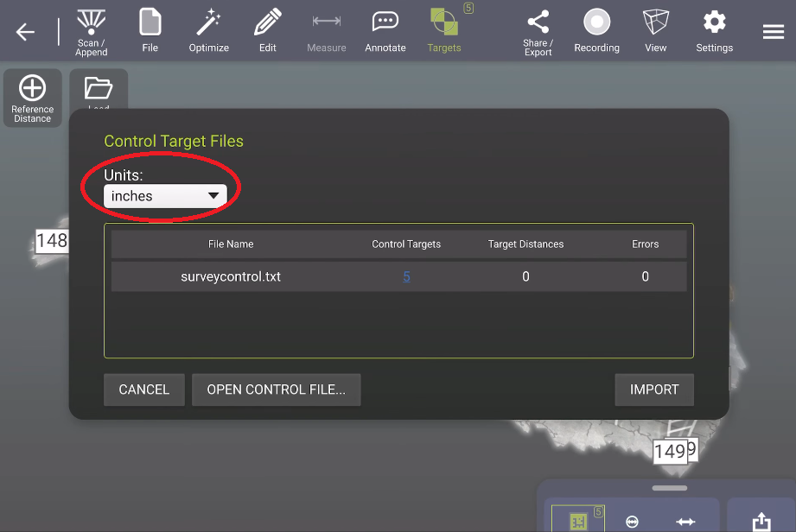Click the Errors column header
Screen dimensions: 796x532
click(x=645, y=244)
